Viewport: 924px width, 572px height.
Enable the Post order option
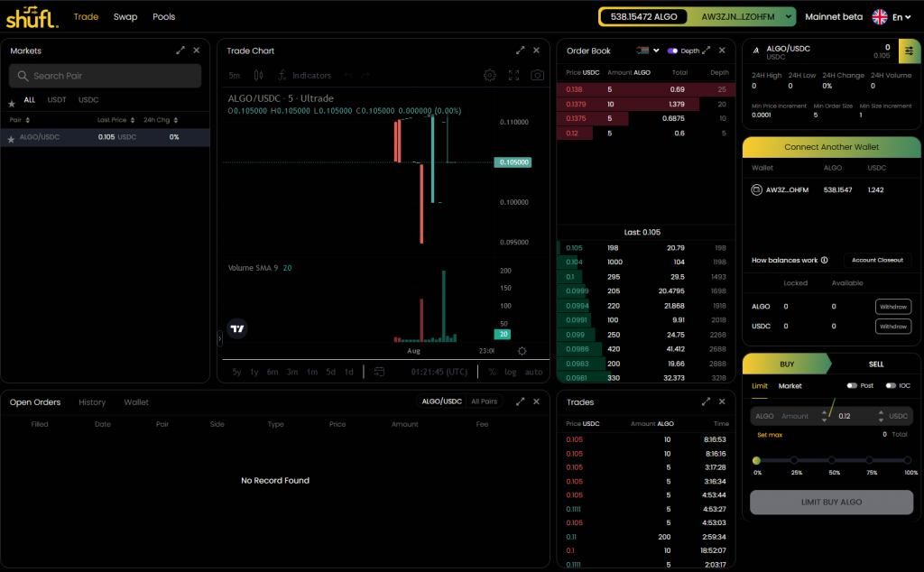pos(852,385)
